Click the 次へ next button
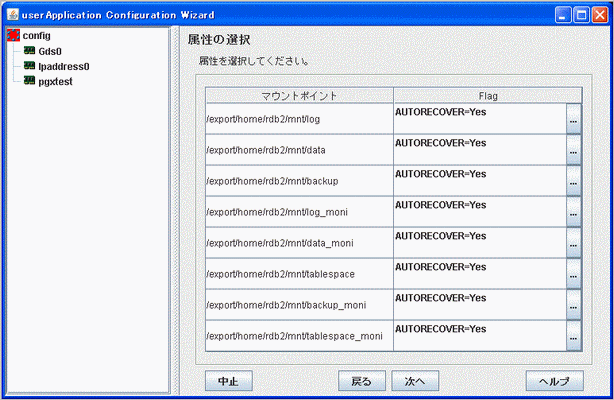This screenshot has width=614, height=400. tap(415, 381)
